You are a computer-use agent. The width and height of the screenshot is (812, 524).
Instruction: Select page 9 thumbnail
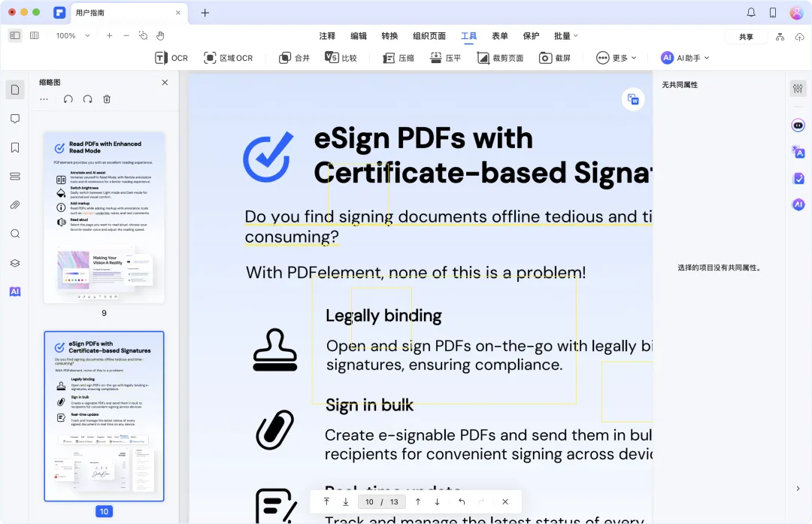click(104, 217)
